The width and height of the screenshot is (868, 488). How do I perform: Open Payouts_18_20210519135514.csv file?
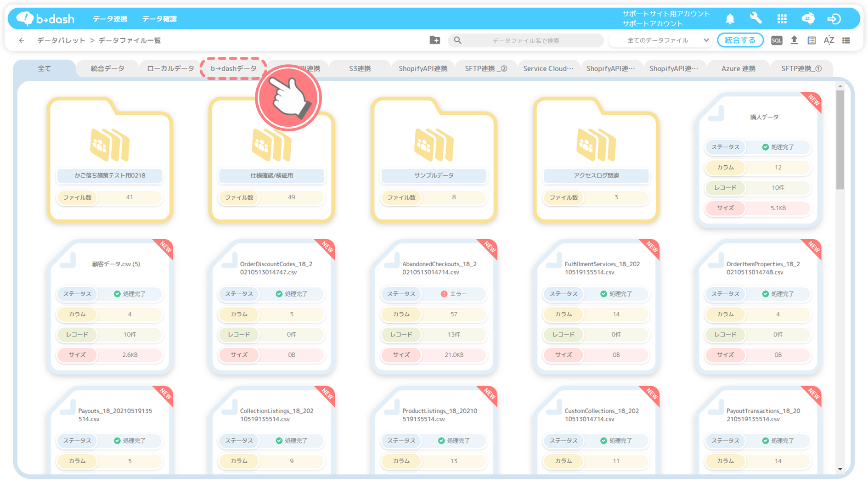[110, 431]
